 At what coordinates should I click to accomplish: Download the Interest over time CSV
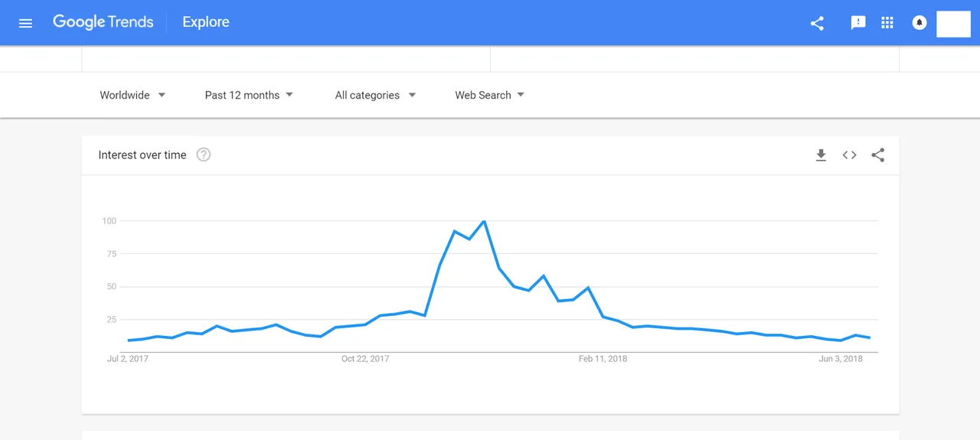click(x=821, y=155)
